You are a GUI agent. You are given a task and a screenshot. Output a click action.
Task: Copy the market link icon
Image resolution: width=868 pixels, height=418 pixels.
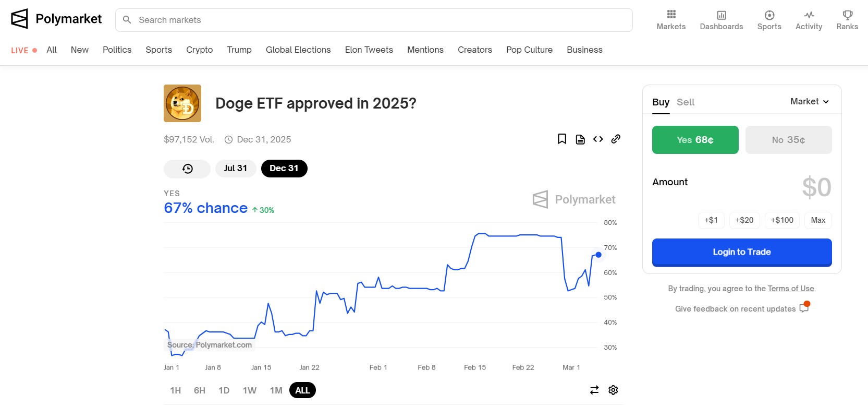tap(616, 139)
